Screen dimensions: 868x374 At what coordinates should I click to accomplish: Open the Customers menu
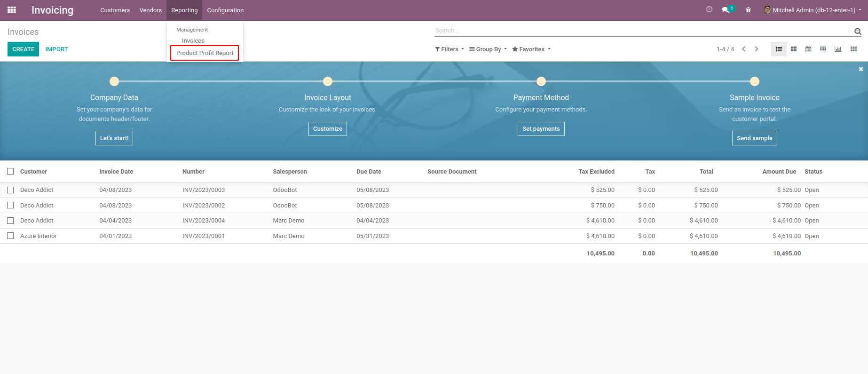click(x=115, y=10)
